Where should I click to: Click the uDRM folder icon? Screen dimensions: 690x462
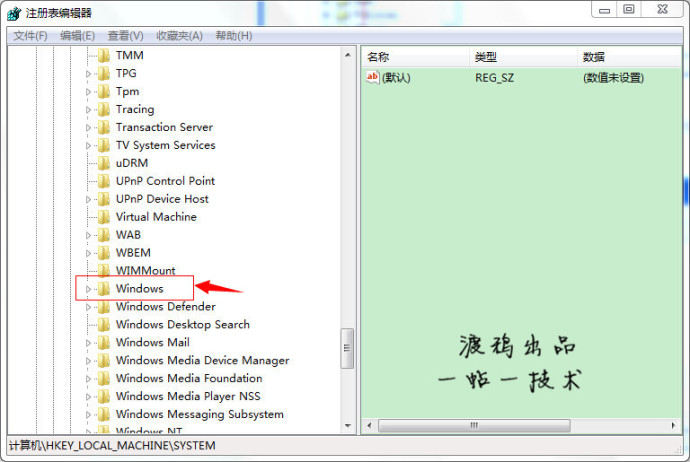[x=103, y=163]
